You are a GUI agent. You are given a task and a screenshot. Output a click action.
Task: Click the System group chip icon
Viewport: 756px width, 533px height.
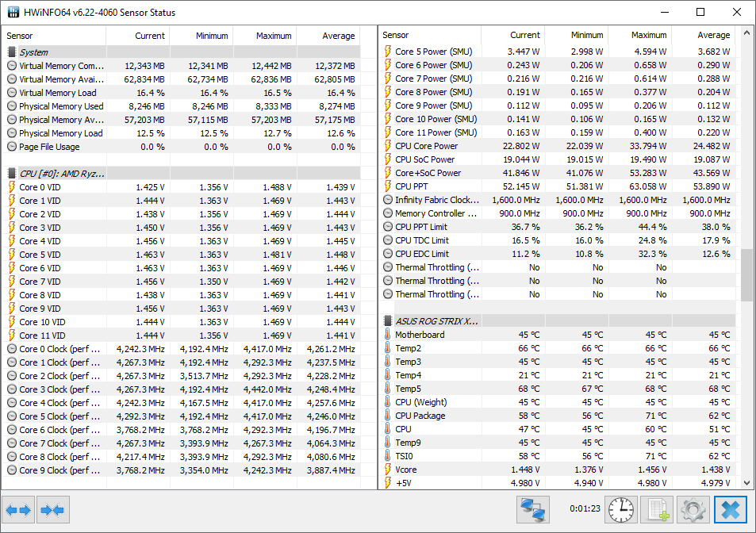click(12, 52)
